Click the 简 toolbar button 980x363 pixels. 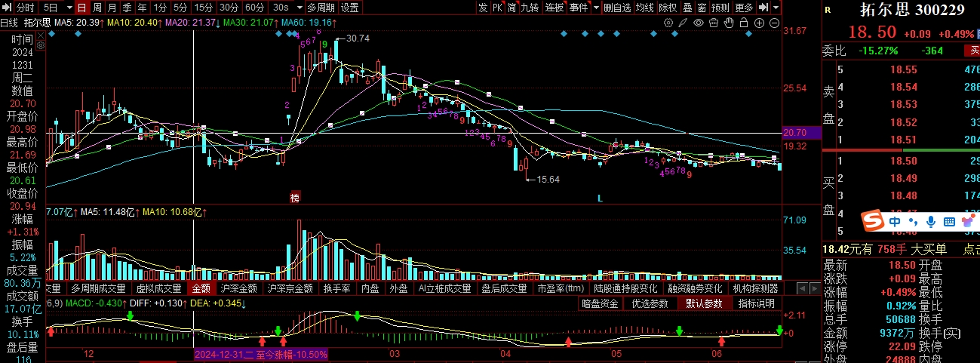(512, 8)
